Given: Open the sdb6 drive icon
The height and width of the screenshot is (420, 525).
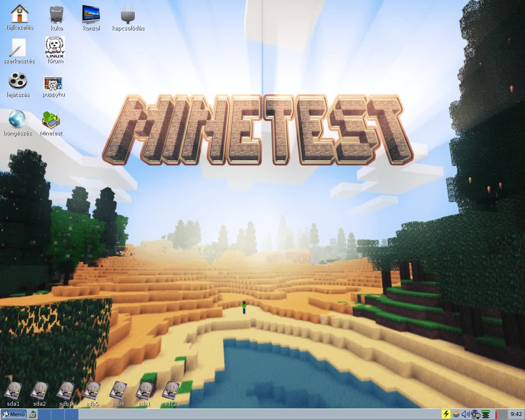Looking at the screenshot, I should click(119, 390).
